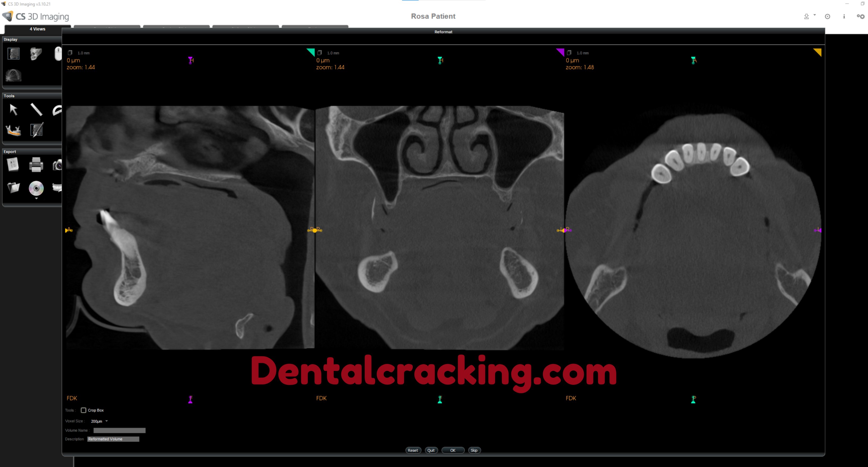Switch to the 4 Views tab
The image size is (868, 467).
click(x=37, y=29)
